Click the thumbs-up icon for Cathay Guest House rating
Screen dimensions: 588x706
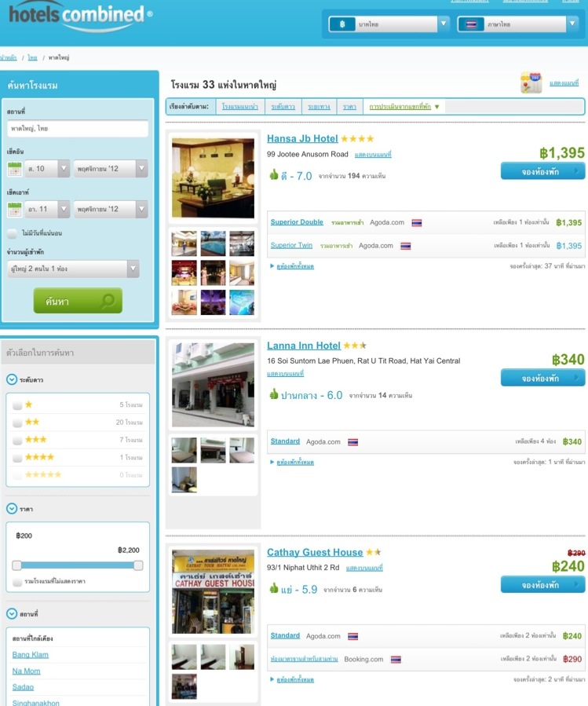(273, 588)
